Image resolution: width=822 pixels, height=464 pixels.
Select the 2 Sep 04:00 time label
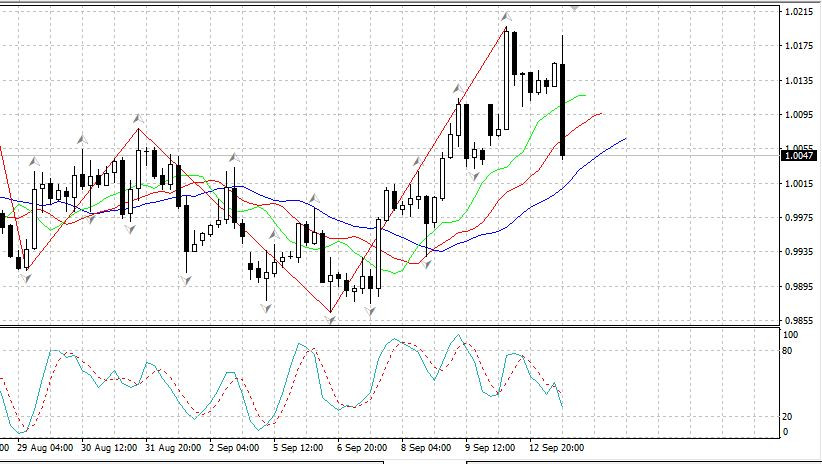tap(236, 447)
